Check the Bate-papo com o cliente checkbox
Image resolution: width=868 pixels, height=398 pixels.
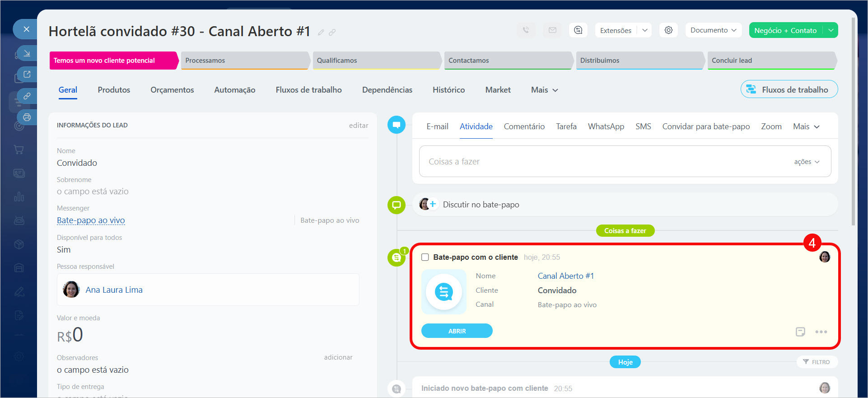tap(425, 257)
